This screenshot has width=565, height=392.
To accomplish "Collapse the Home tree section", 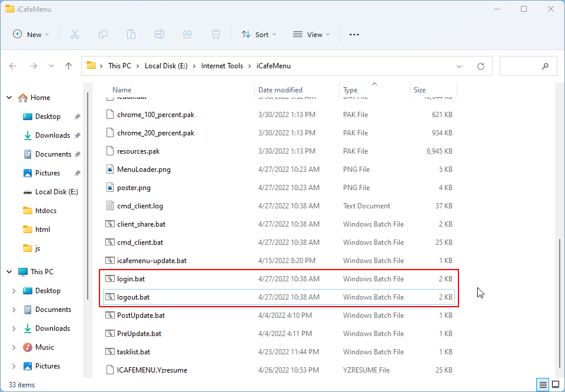I will click(9, 98).
